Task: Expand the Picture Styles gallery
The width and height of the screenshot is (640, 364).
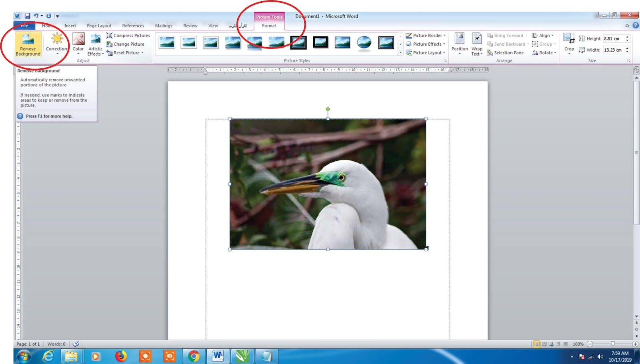Action: coord(400,52)
